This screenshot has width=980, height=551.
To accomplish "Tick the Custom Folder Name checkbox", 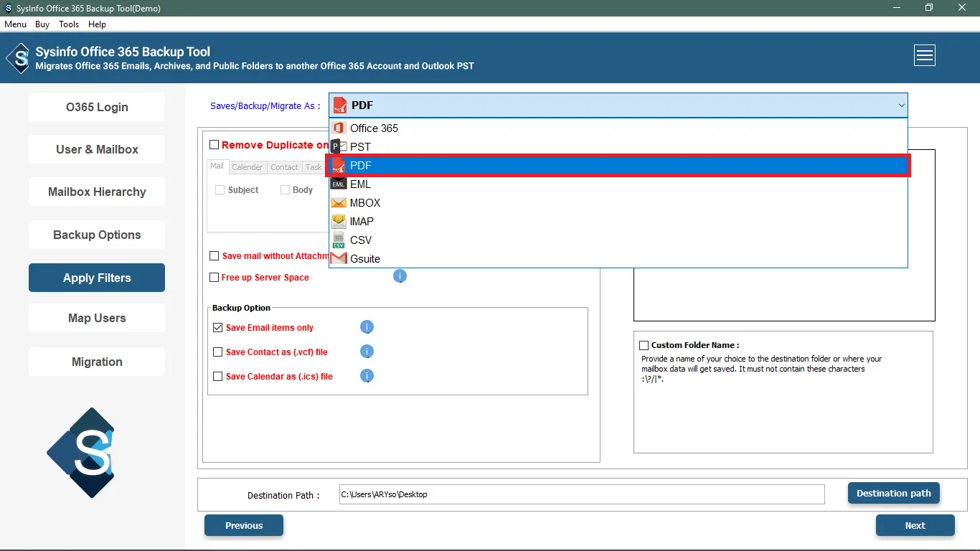I will tap(644, 345).
